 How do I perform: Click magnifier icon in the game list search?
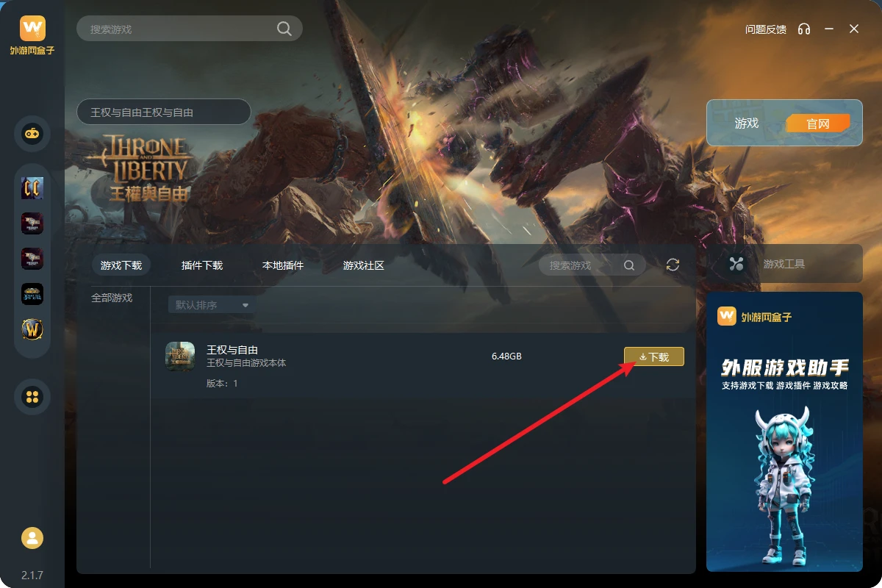(x=629, y=265)
